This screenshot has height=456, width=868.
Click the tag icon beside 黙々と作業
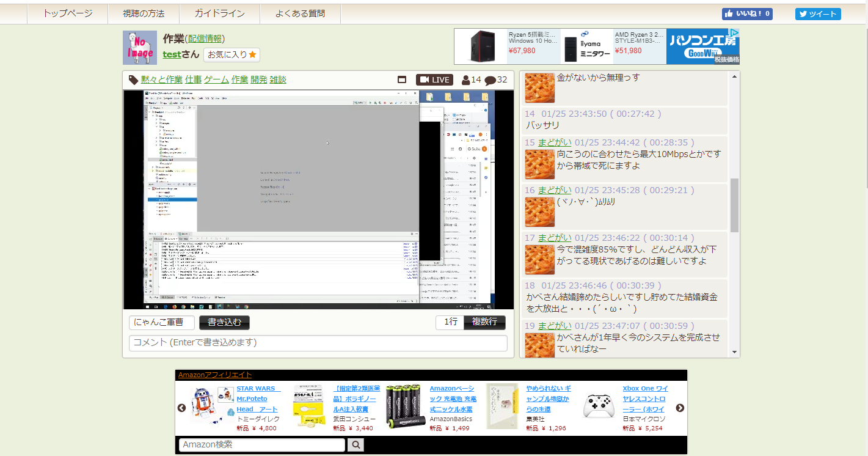(x=133, y=79)
